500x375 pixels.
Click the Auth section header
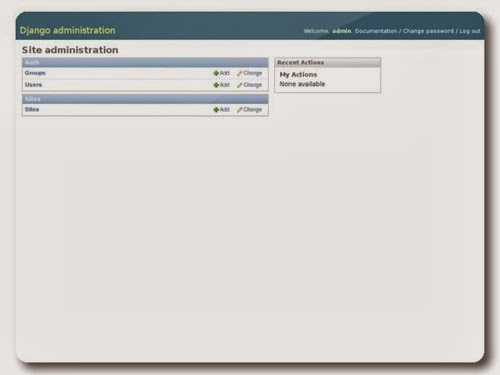click(x=145, y=62)
